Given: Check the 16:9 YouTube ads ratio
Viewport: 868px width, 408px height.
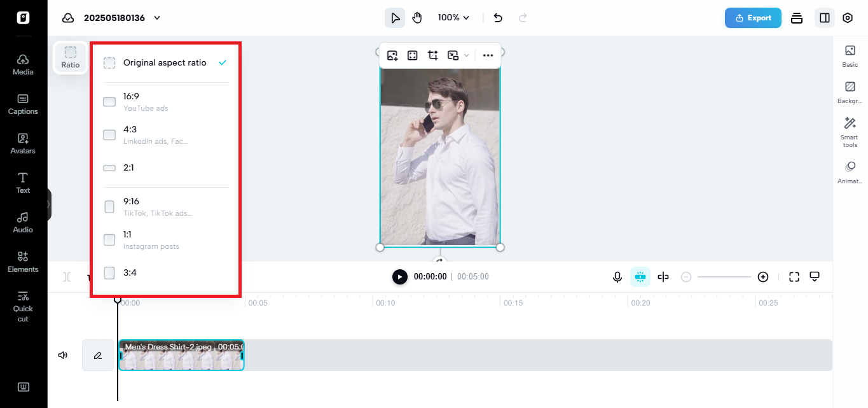Looking at the screenshot, I should click(x=109, y=101).
